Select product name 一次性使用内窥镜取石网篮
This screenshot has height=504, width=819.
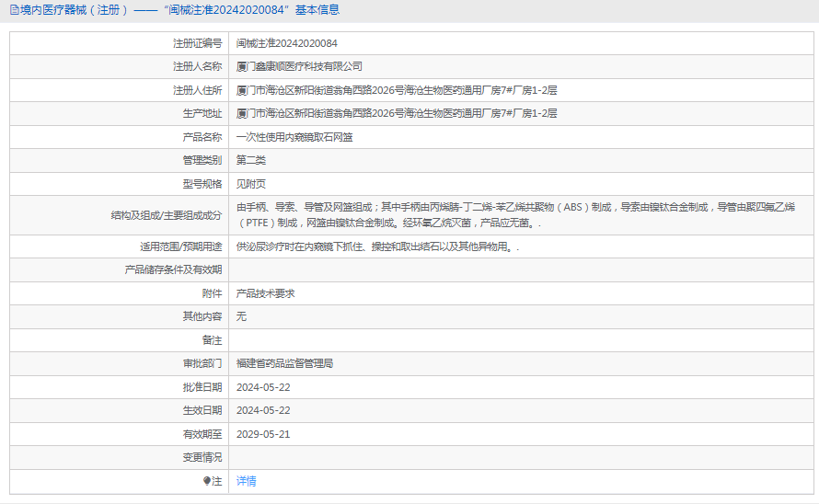click(x=294, y=137)
